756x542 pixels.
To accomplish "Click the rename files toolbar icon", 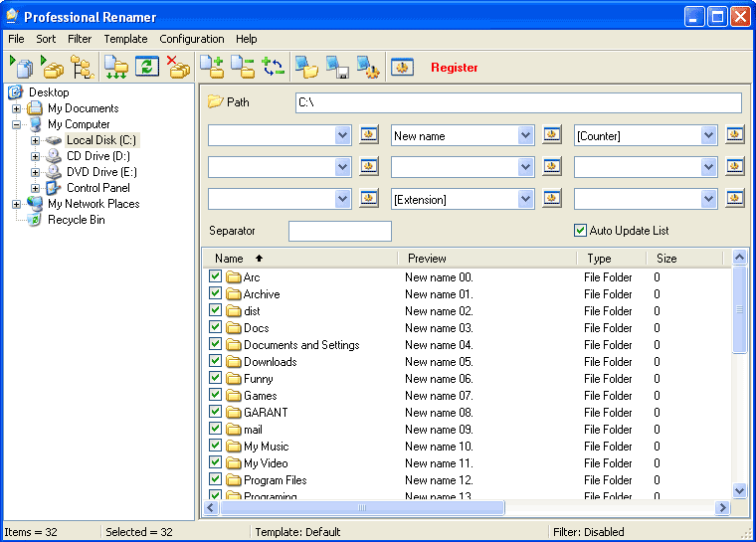I will 22,67.
